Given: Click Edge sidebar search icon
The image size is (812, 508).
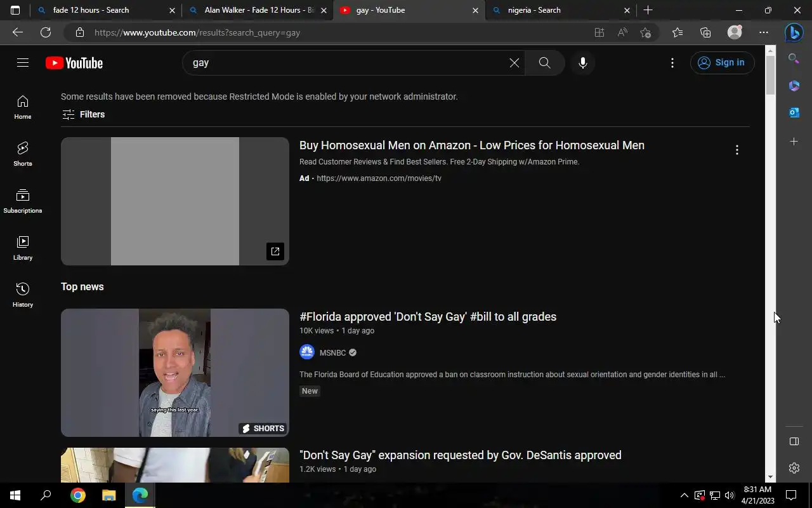Looking at the screenshot, I should click(794, 59).
